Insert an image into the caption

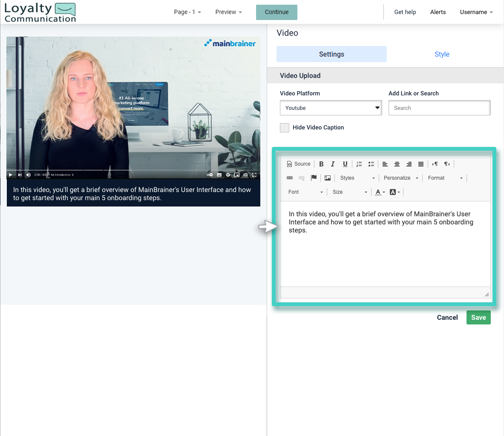pos(327,178)
